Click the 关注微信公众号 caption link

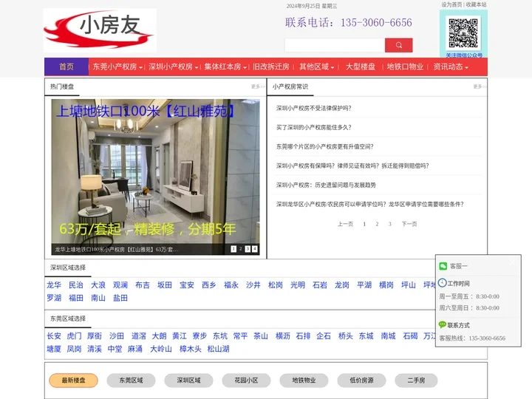(464, 55)
